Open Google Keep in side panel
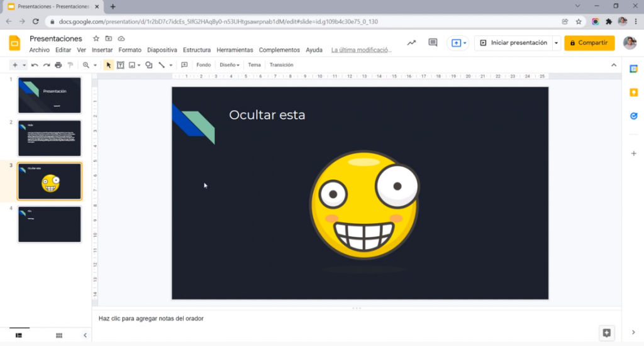644x346 pixels. coord(633,92)
